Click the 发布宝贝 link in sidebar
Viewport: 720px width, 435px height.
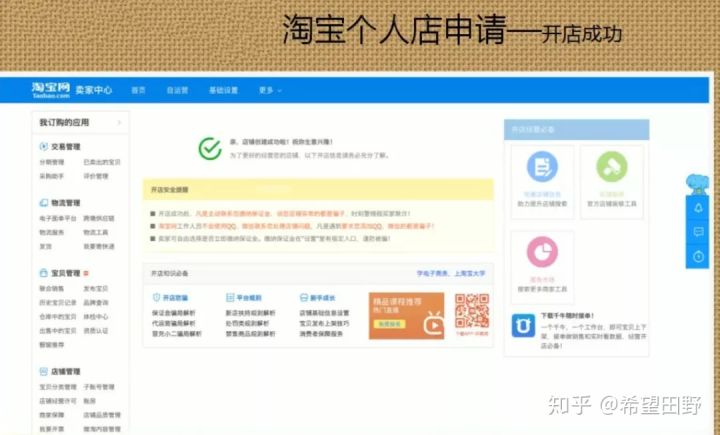tap(96, 288)
